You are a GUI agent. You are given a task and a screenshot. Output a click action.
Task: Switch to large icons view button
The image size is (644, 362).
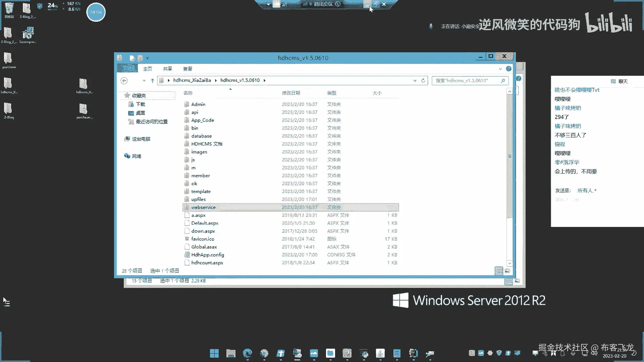507,271
